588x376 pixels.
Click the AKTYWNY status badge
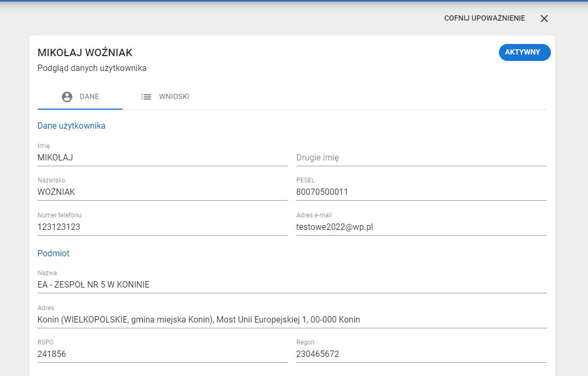(x=524, y=52)
